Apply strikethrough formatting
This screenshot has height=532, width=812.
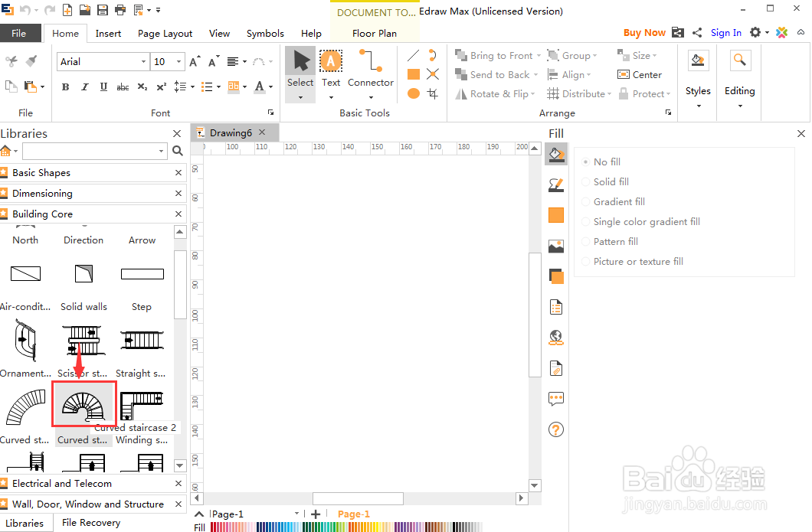tap(123, 87)
